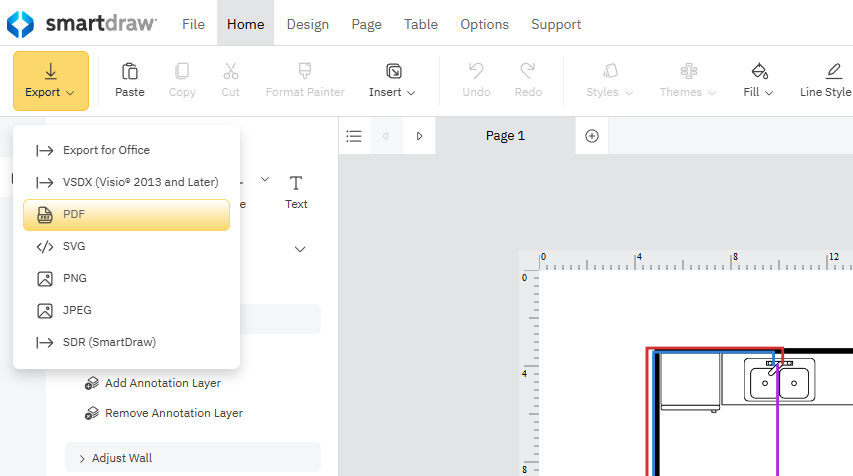Switch to the Design tab
This screenshot has height=476, width=853.
pos(307,24)
